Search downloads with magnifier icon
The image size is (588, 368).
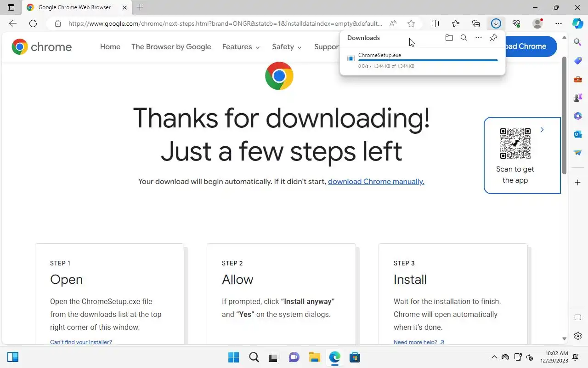coord(464,38)
